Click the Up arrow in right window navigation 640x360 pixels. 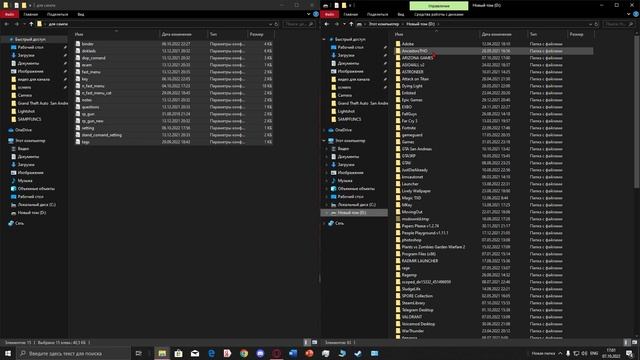351,24
